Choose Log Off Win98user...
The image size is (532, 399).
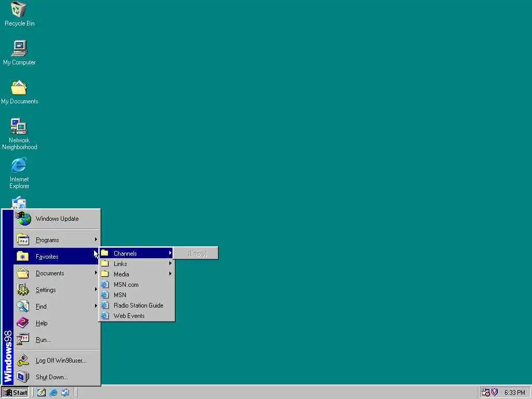click(57, 361)
